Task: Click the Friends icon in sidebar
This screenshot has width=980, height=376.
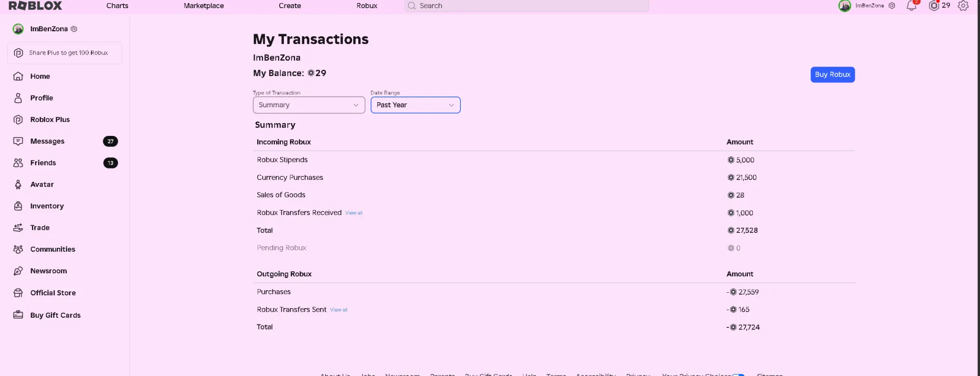Action: click(x=18, y=163)
